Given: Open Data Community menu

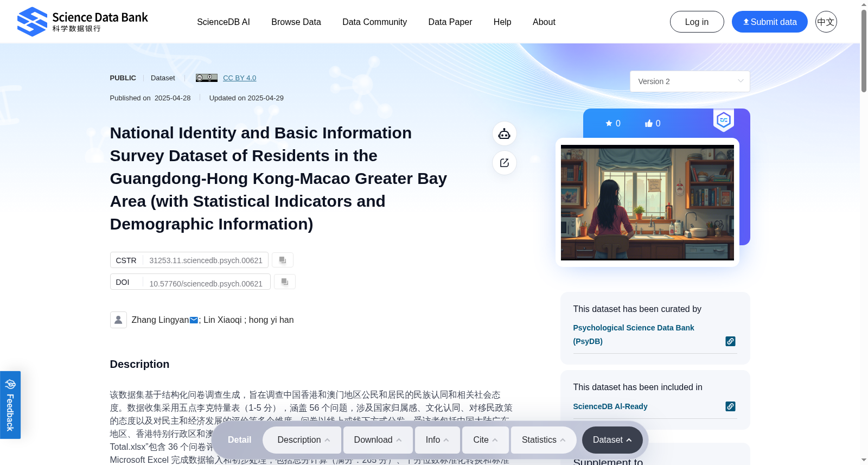Looking at the screenshot, I should (374, 22).
